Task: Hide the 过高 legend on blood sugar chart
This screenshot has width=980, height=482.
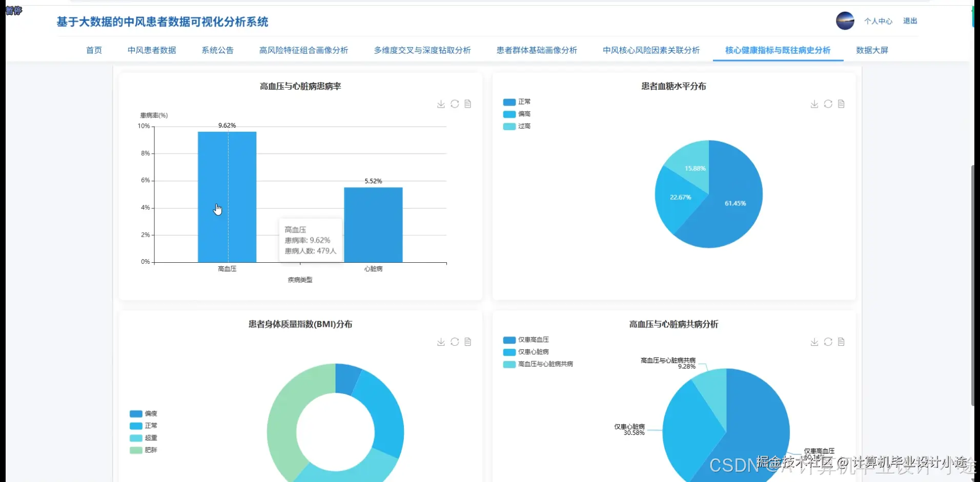Action: click(x=517, y=126)
